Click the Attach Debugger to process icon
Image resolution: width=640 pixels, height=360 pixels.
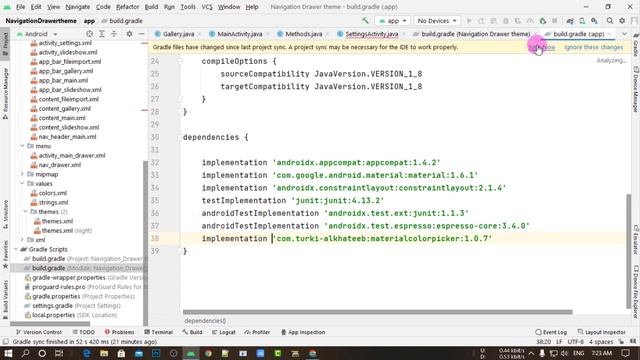point(542,20)
